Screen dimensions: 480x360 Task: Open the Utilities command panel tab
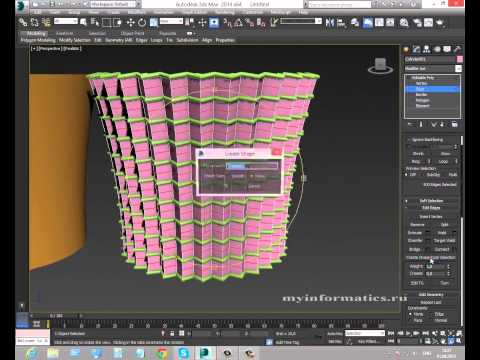[457, 49]
